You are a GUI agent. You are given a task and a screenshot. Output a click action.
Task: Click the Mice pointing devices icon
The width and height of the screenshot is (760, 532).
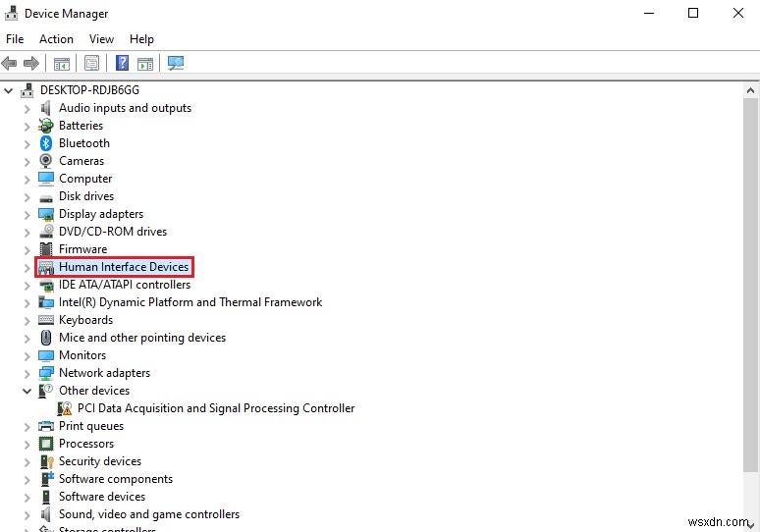46,338
